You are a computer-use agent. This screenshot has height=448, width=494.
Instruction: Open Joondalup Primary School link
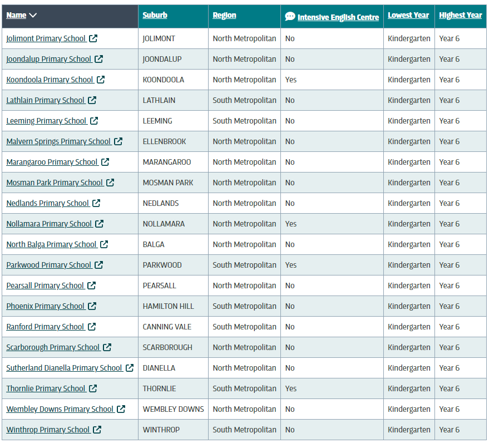(49, 59)
